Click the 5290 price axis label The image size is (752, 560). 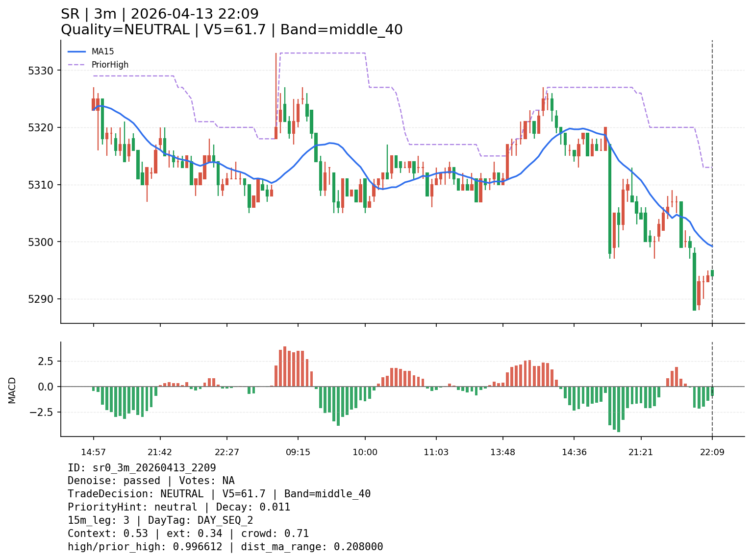41,299
